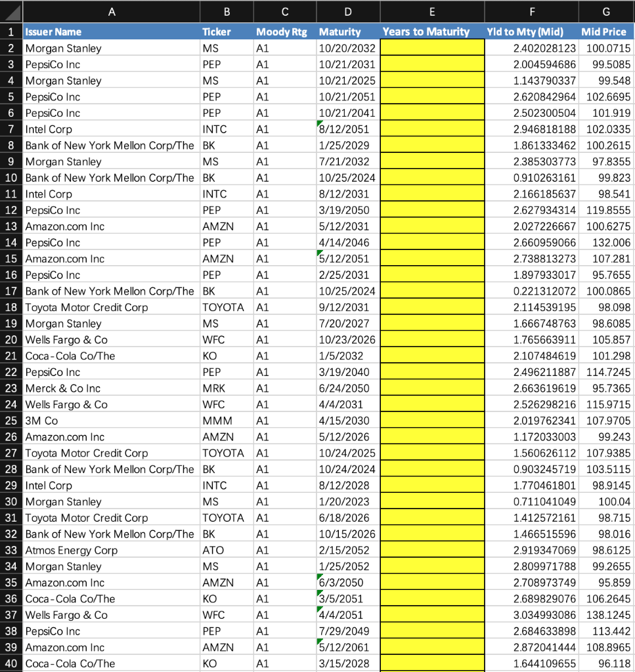Select column C header

285,12
